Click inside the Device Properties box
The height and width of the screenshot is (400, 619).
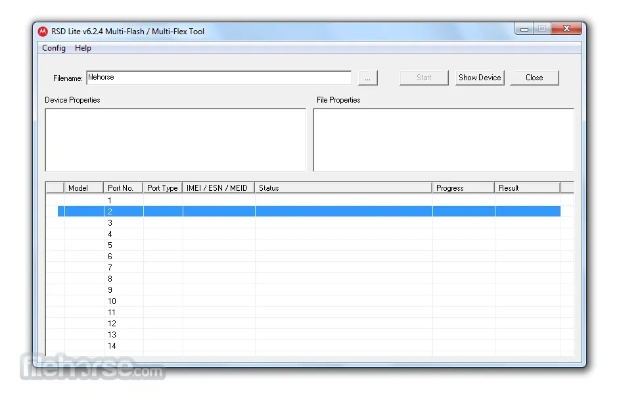(x=175, y=139)
